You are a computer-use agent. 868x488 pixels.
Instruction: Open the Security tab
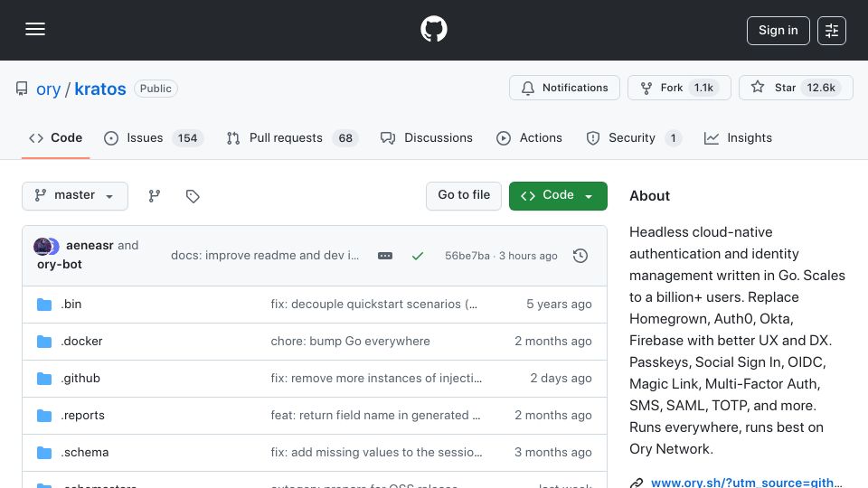click(x=633, y=137)
